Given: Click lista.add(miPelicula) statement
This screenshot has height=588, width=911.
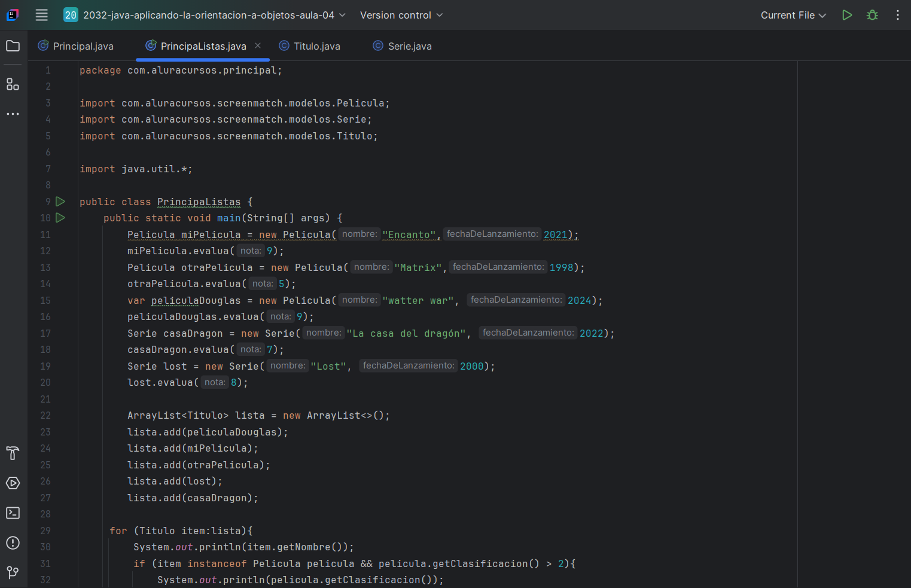Looking at the screenshot, I should tap(193, 449).
